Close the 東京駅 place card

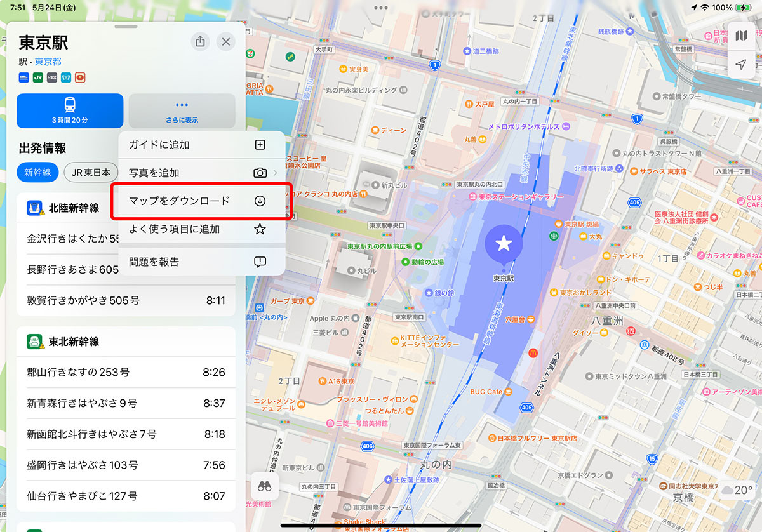(x=226, y=42)
